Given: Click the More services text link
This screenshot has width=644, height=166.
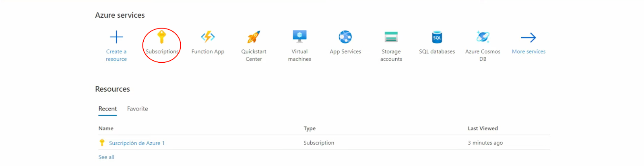Looking at the screenshot, I should click(528, 51).
